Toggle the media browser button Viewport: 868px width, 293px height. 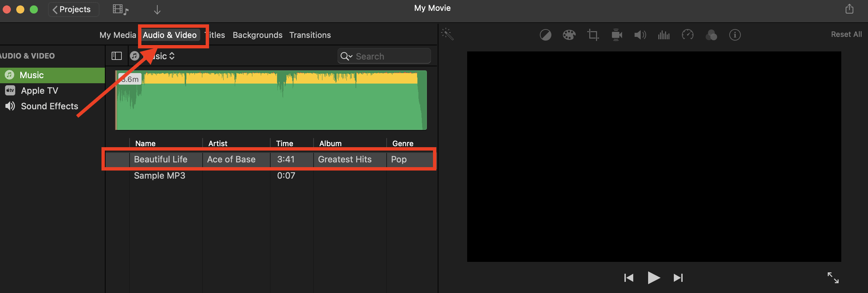pyautogui.click(x=120, y=10)
